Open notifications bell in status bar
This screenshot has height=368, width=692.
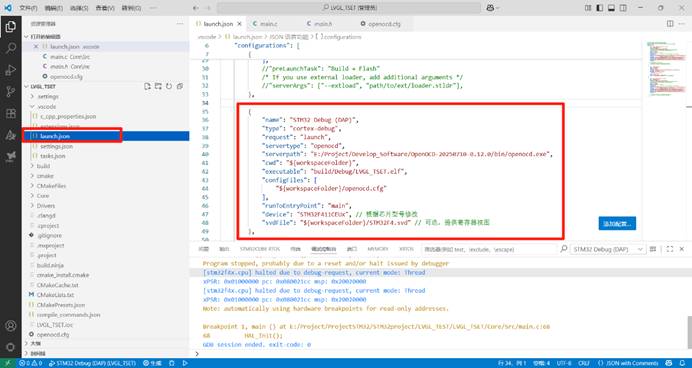click(682, 363)
